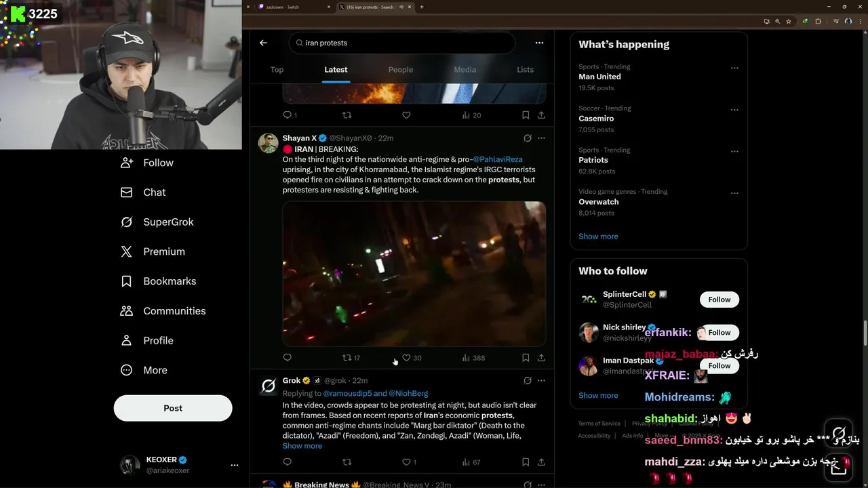Share Shayan X's tweet
The width and height of the screenshot is (868, 488).
coord(541,358)
